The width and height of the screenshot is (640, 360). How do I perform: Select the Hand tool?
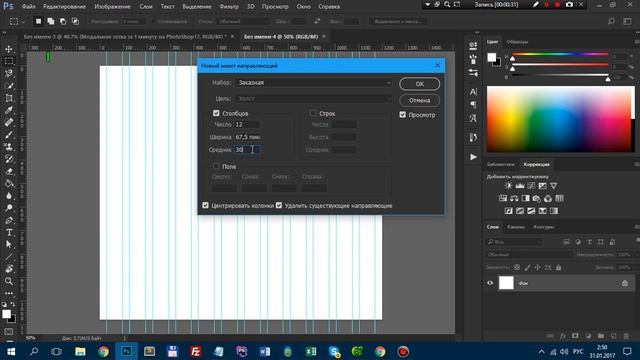pos(9,269)
